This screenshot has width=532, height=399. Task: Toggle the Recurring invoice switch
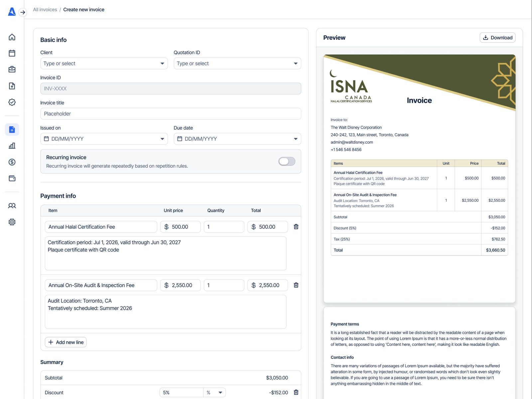pyautogui.click(x=287, y=161)
